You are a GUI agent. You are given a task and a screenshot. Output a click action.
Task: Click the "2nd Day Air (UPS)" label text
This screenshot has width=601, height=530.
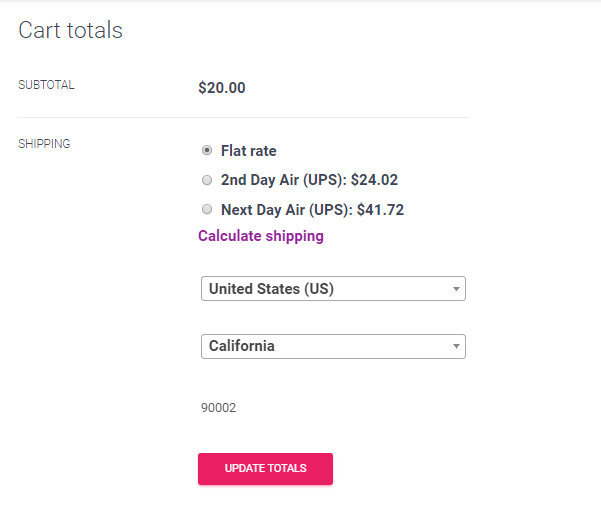pos(283,180)
